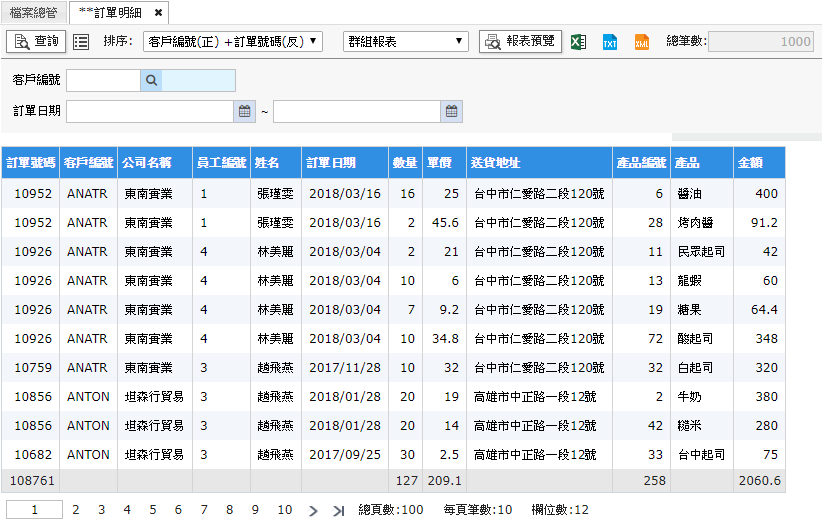Select the 烤肉醬 product cell
The height and width of the screenshot is (530, 822).
click(702, 223)
